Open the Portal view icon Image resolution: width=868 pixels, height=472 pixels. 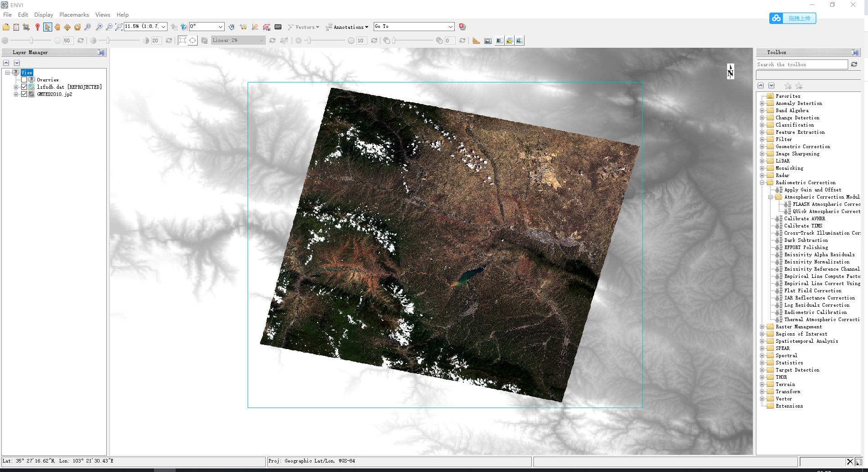click(488, 41)
